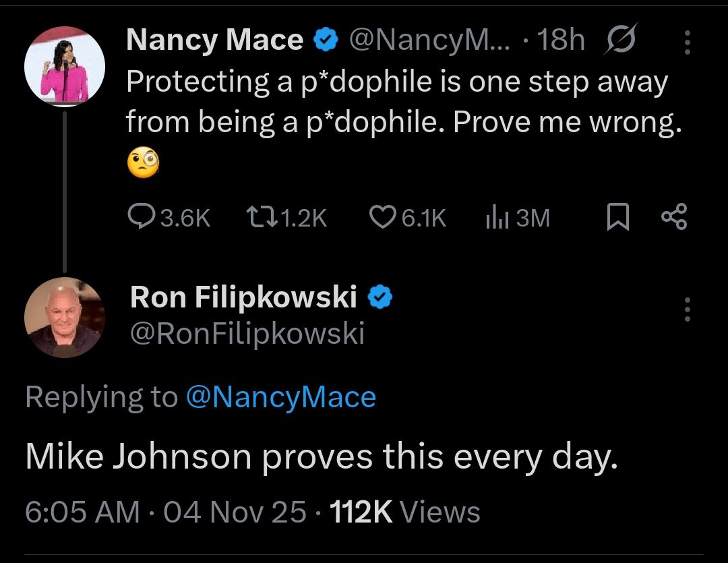728x563 pixels.
Task: Click the Ron Filipkowski display name
Action: 243,296
